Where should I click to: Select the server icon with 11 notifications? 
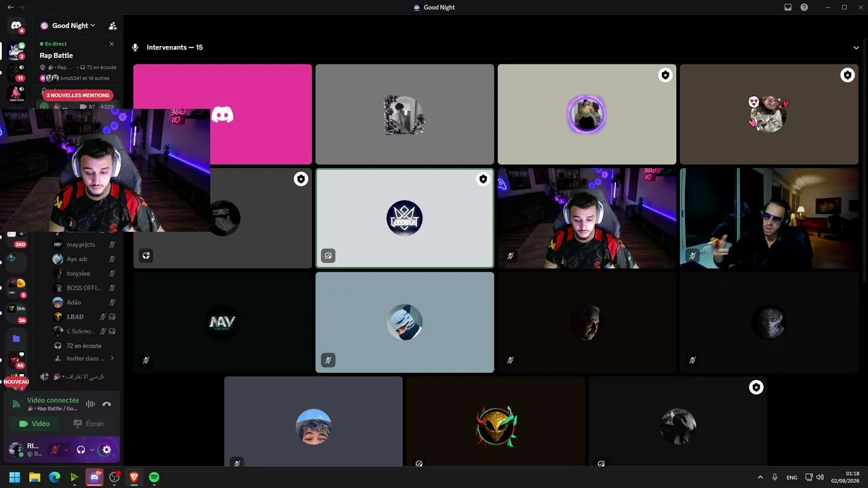click(16, 72)
